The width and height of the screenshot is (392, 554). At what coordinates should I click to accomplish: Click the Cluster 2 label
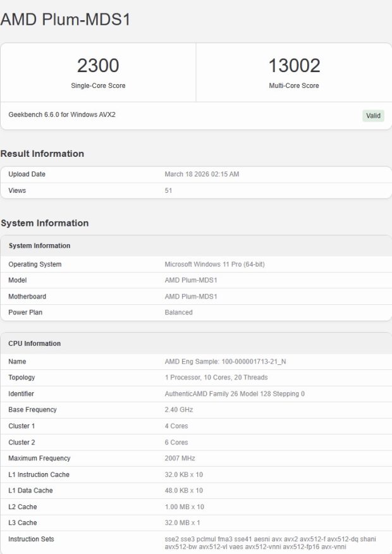pos(21,442)
